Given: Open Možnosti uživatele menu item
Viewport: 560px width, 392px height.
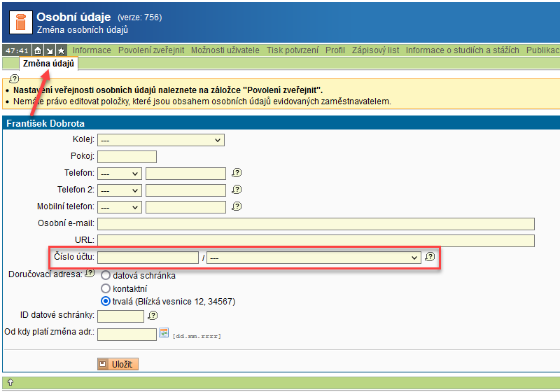Looking at the screenshot, I should (x=225, y=50).
